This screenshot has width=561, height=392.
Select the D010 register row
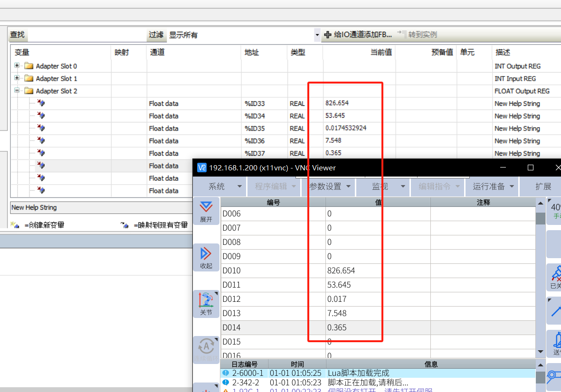[273, 271]
